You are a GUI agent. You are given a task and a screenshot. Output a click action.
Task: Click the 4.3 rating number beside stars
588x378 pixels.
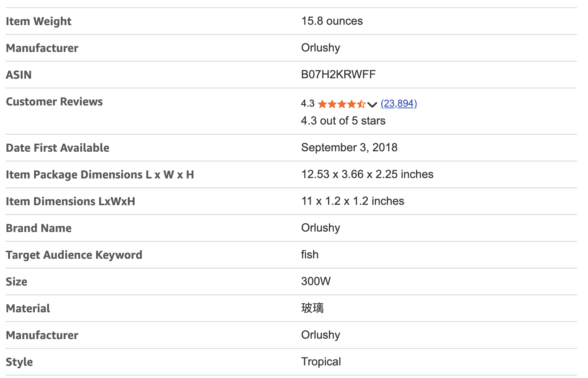point(307,104)
